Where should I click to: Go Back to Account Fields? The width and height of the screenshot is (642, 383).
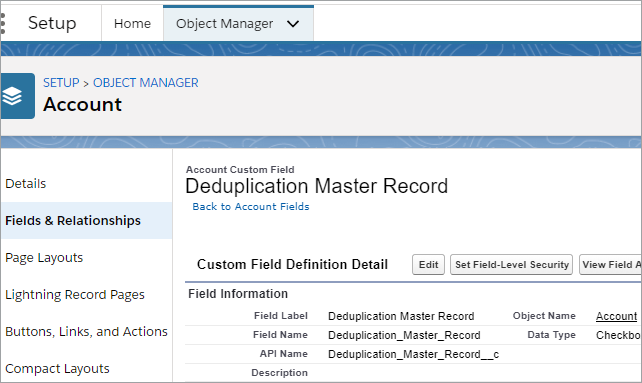[x=251, y=206]
